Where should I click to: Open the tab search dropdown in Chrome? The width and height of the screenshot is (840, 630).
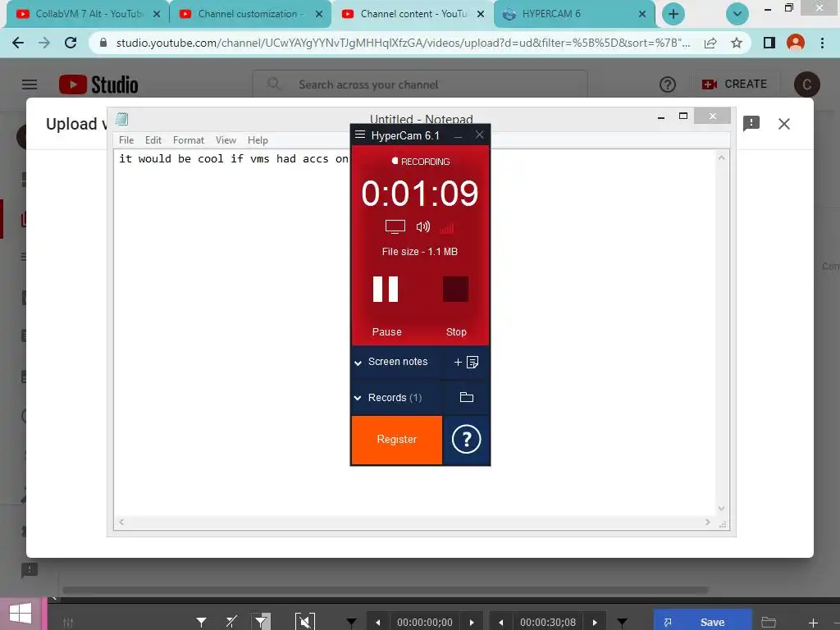737,14
